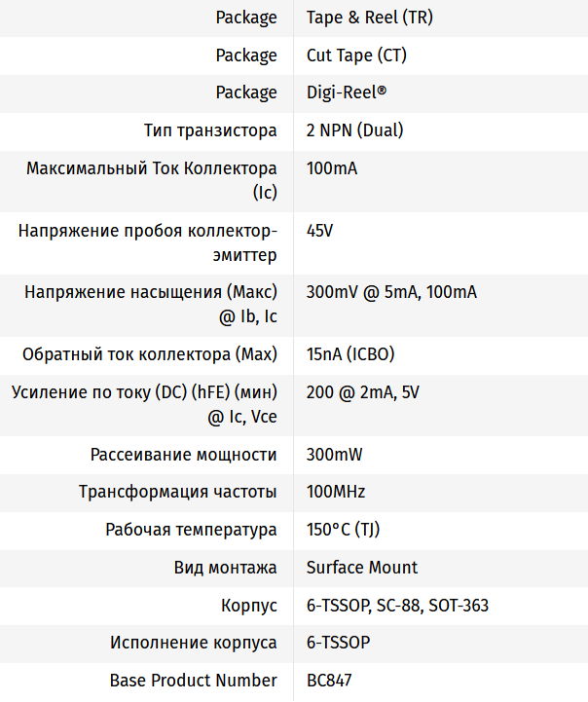Click the "6-TSSOP, SC-88, SOT-363" case value
This screenshot has width=588, height=702.
tap(397, 606)
